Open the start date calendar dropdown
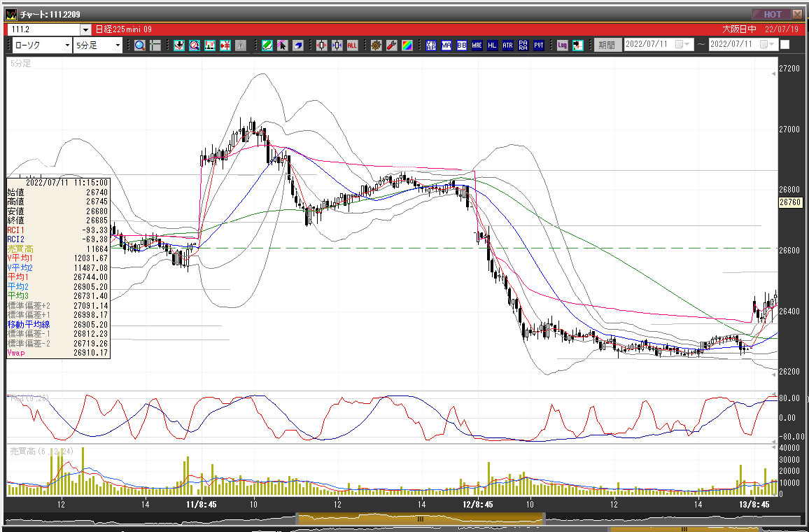Screen dimensions: 809x532 (x=683, y=45)
